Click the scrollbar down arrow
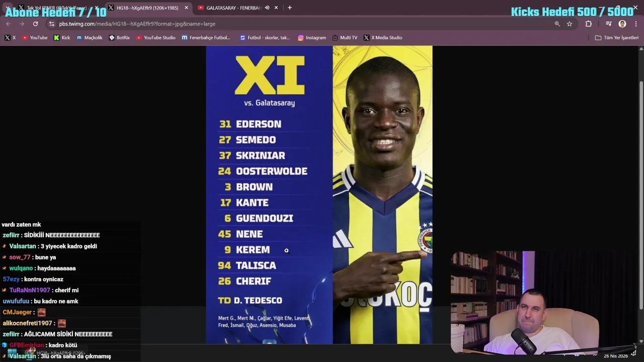This screenshot has width=644, height=362. point(641,341)
